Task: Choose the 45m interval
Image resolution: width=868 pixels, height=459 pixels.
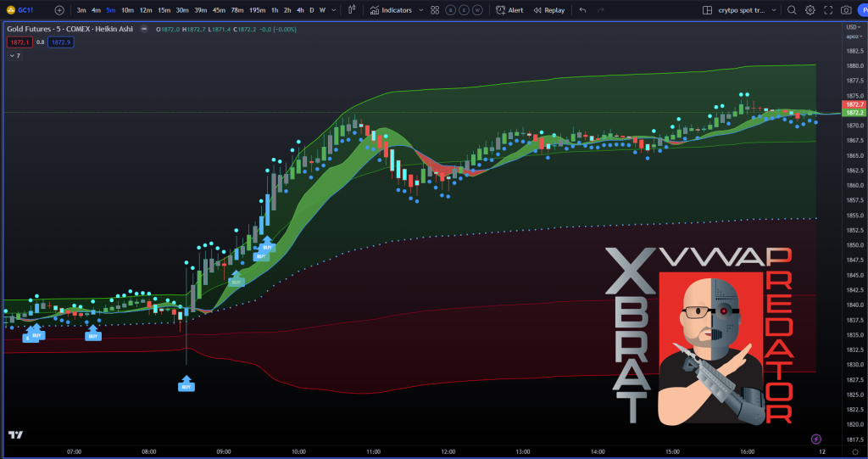Action: click(219, 10)
